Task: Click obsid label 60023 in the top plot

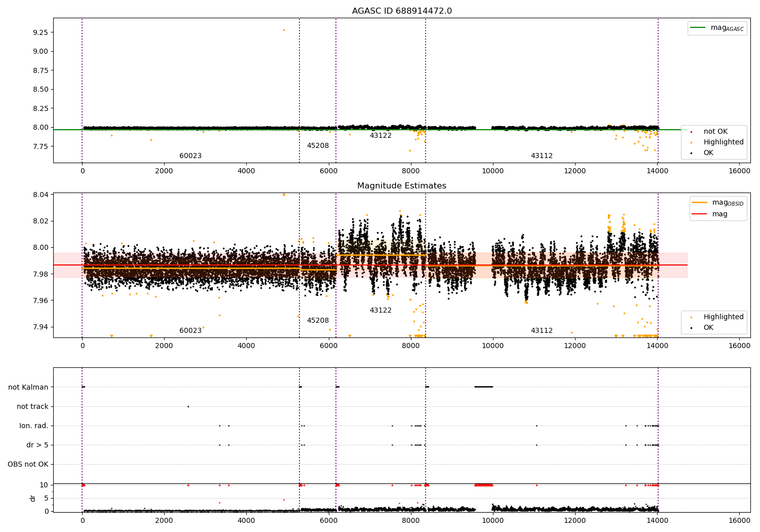Action: (x=191, y=156)
